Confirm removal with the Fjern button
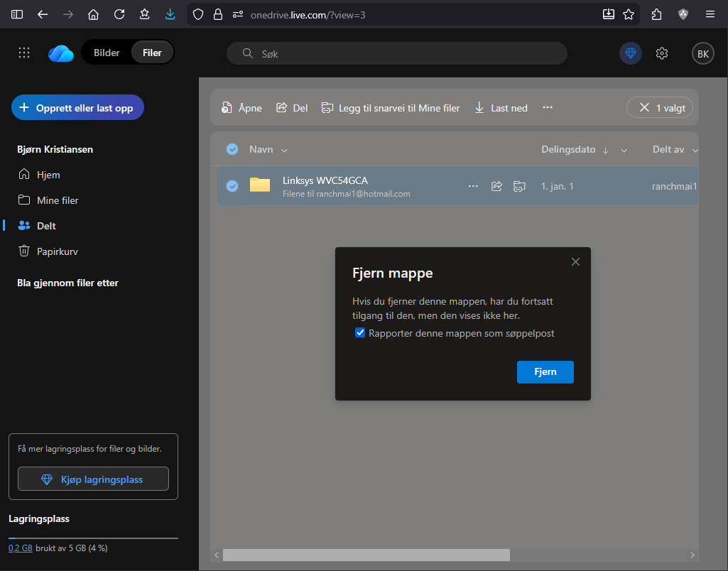The width and height of the screenshot is (728, 571). click(x=545, y=372)
